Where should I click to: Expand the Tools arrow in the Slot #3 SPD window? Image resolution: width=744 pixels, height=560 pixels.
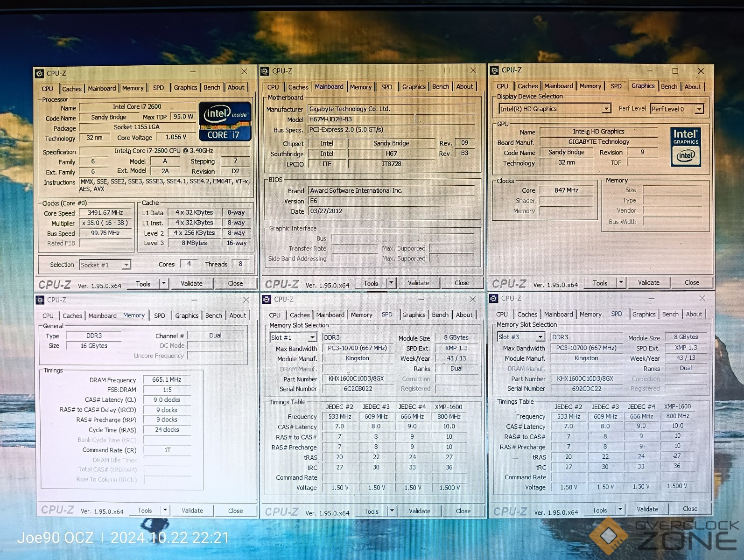coord(620,510)
